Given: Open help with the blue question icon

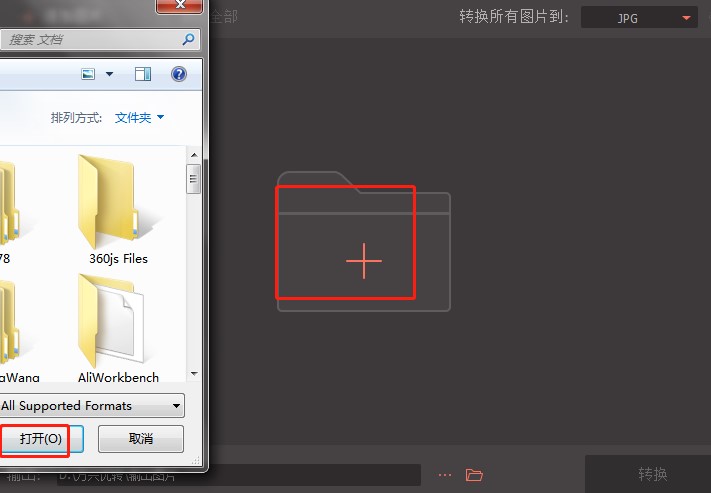Looking at the screenshot, I should 179,74.
